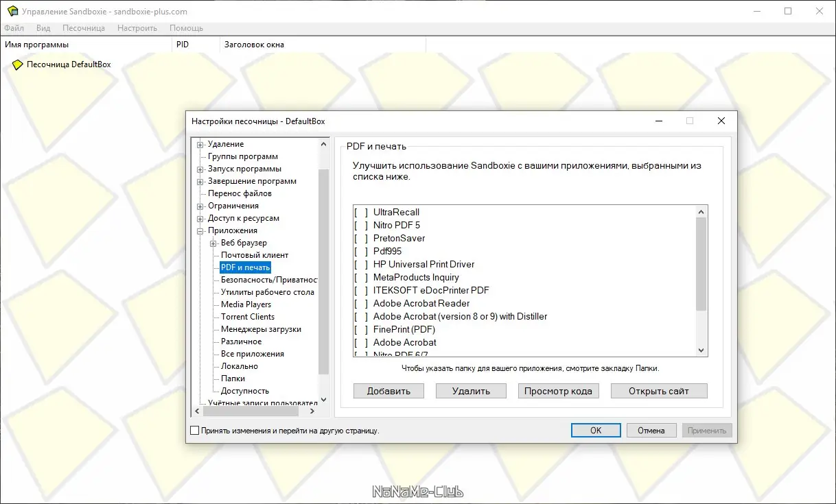Open Утилиты рабочего стола page
This screenshot has width=836, height=504.
point(268,292)
